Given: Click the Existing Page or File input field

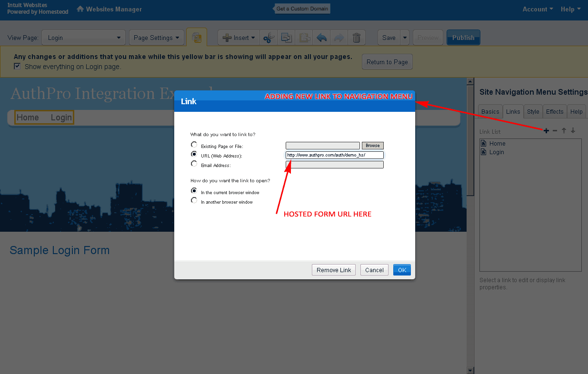Looking at the screenshot, I should click(x=323, y=146).
